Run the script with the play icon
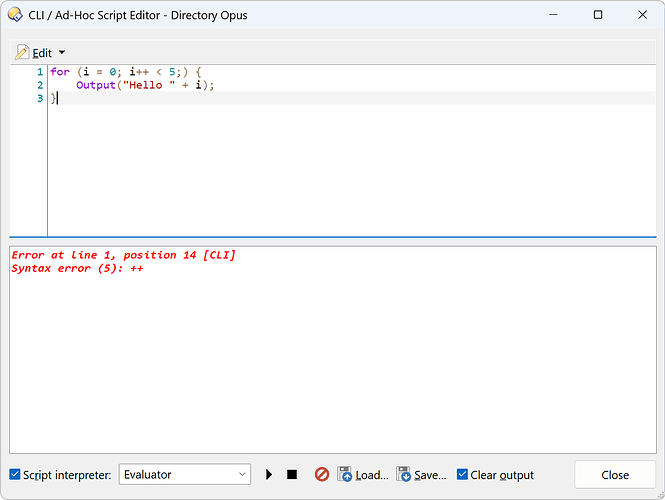The width and height of the screenshot is (665, 500). (x=269, y=475)
